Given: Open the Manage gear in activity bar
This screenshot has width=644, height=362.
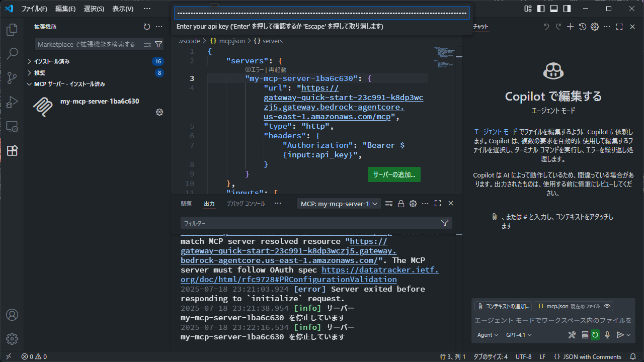Looking at the screenshot, I should [x=12, y=339].
